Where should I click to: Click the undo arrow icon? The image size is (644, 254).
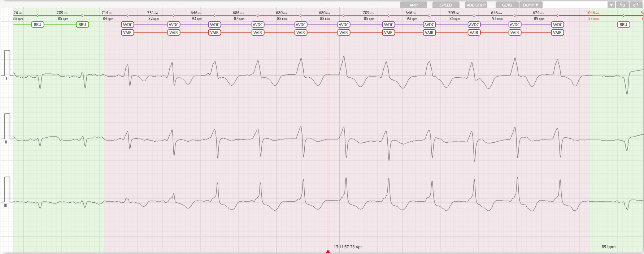tap(622, 5)
